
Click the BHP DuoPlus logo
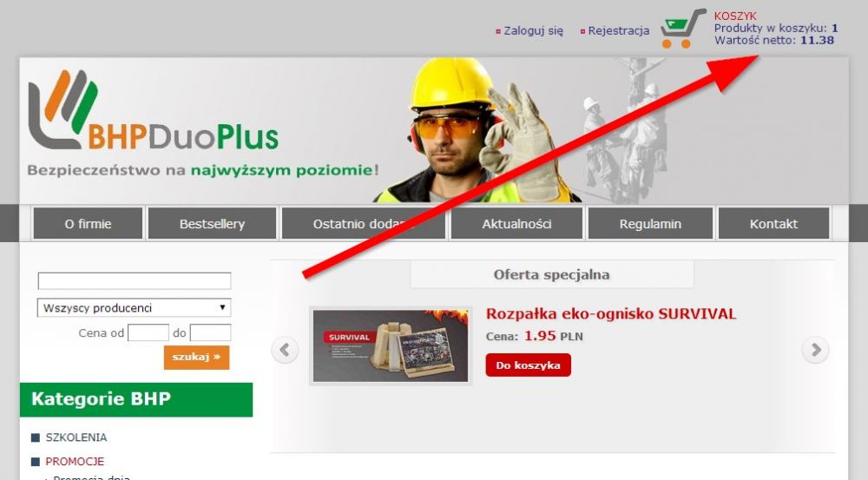click(154, 111)
